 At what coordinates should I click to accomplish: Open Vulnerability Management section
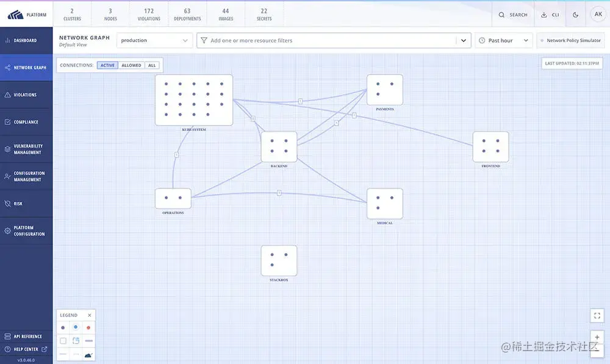pos(26,149)
